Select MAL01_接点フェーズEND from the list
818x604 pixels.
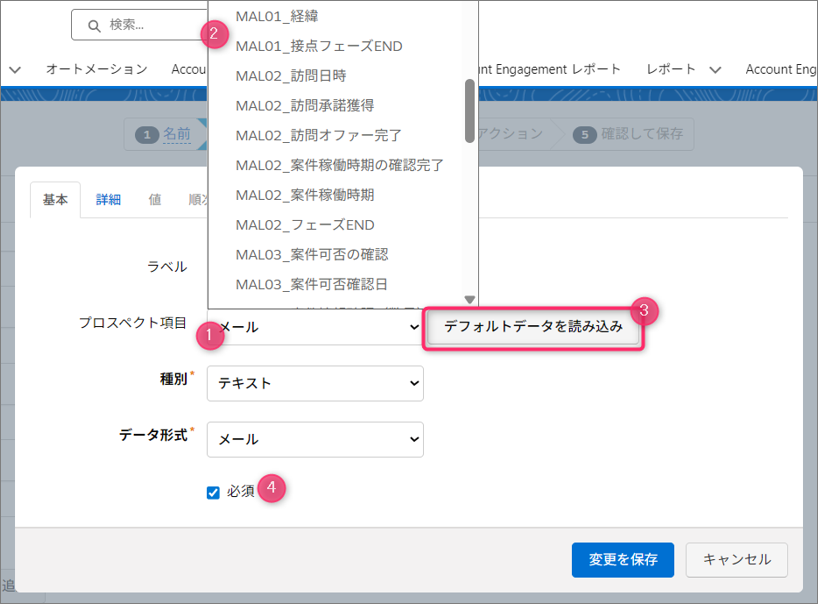coord(319,46)
